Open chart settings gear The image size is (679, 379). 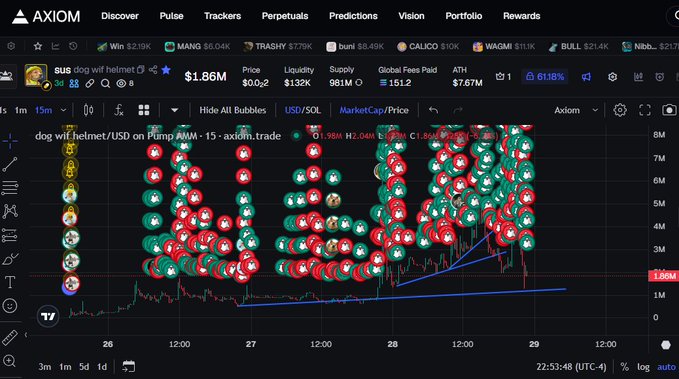(620, 110)
